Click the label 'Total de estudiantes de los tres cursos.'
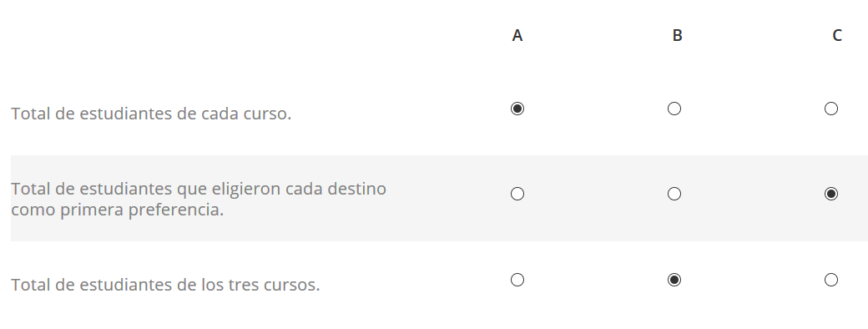Screen dimensions: 868x329 pyautogui.click(x=165, y=285)
